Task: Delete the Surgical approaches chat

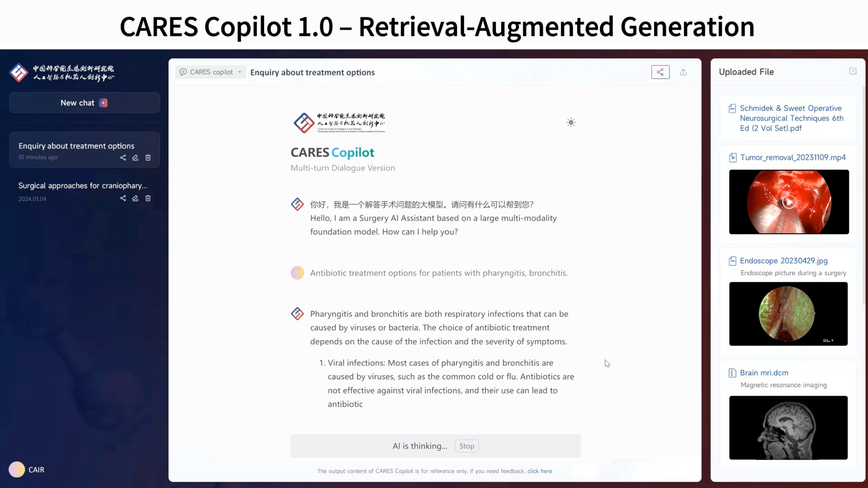Action: coord(148,198)
